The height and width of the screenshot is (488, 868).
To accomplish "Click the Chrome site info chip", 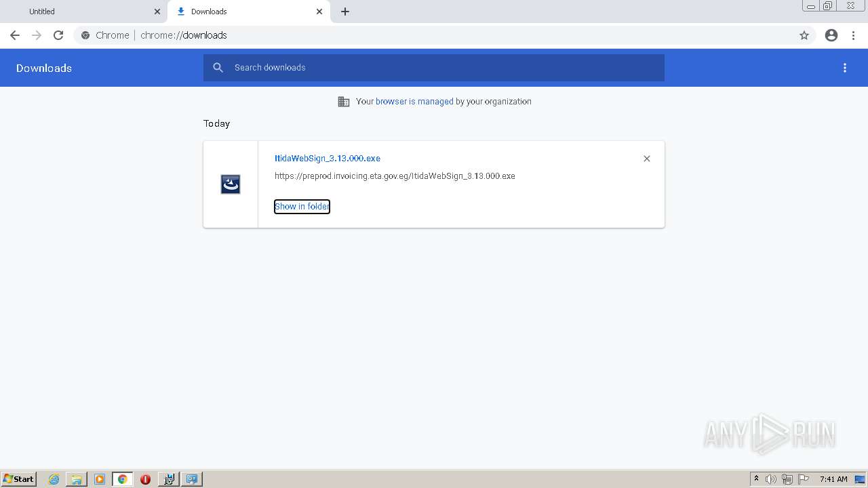I will (105, 35).
